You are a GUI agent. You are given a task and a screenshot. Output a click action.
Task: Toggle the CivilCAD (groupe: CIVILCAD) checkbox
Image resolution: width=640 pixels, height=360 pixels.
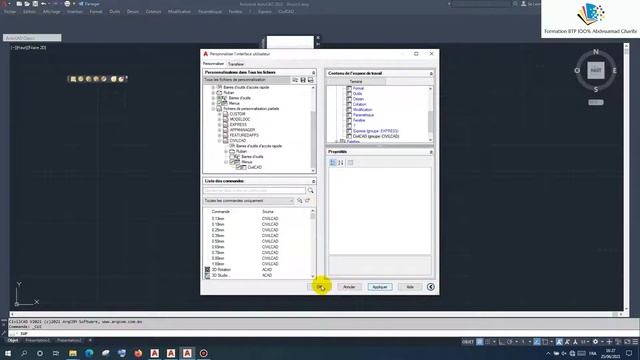349,136
